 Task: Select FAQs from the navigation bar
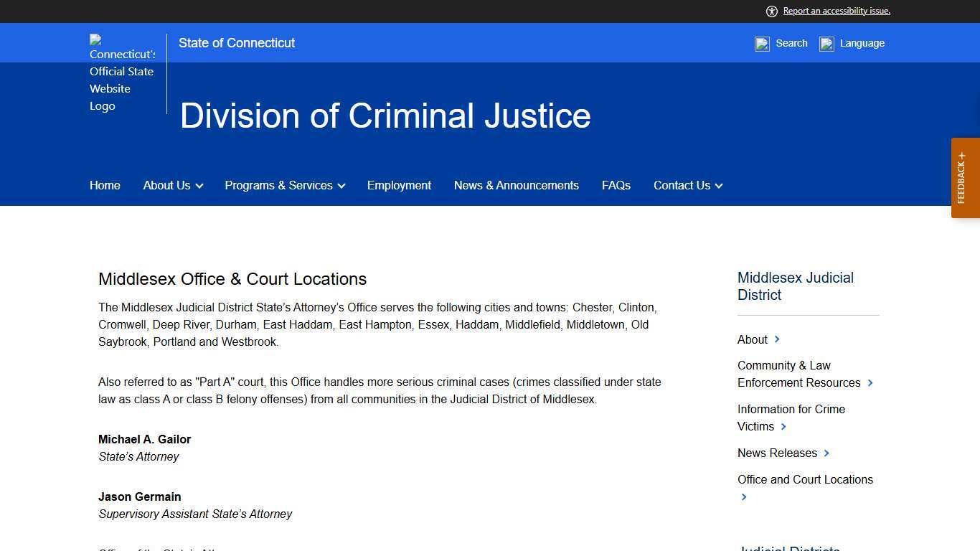(x=616, y=185)
